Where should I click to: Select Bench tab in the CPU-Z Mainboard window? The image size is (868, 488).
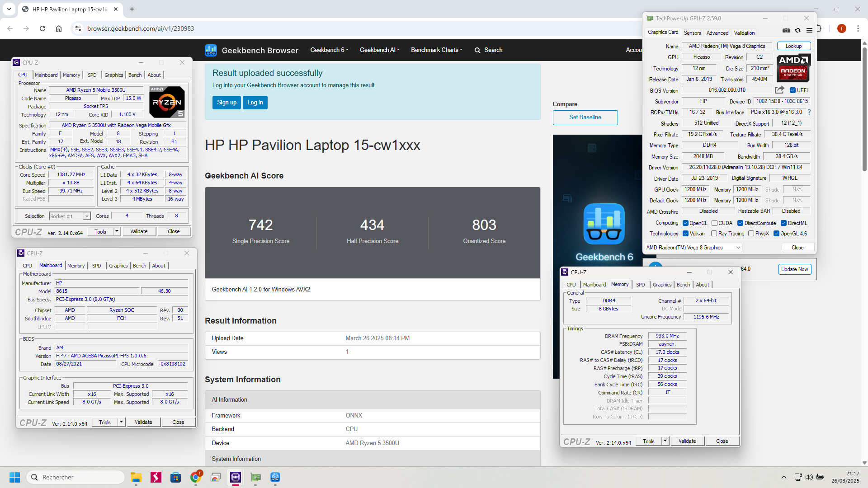(139, 266)
